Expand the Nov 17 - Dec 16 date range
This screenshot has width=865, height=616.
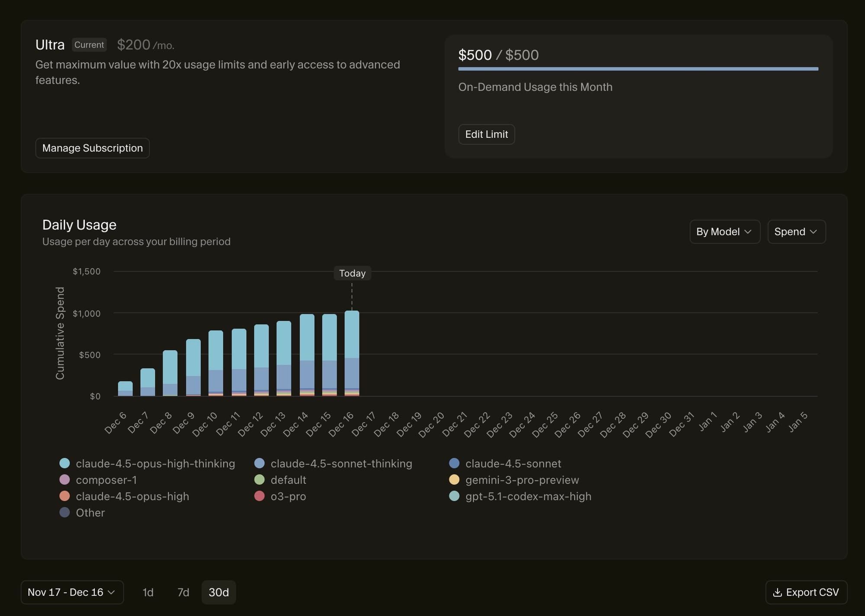[x=72, y=592]
